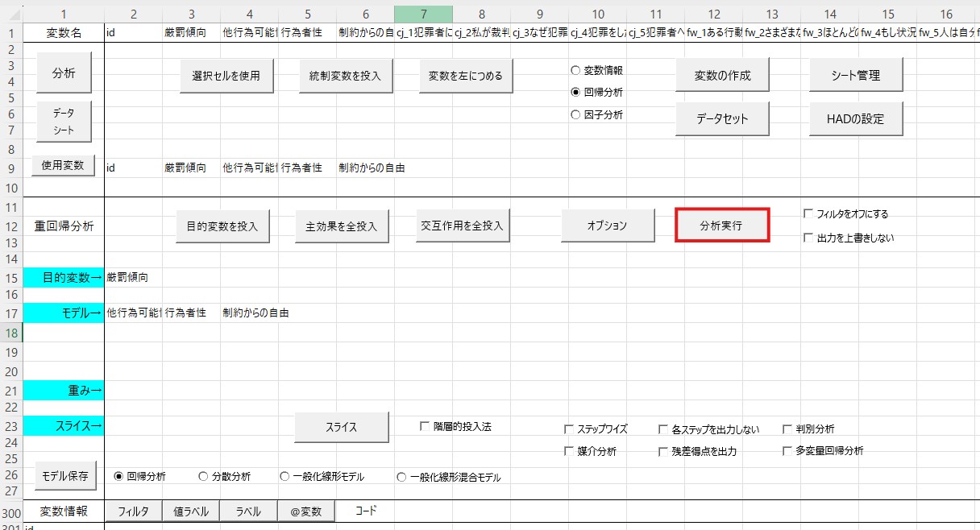
Task: Click the 目的変数 cell containing 厳罰傾向
Action: 133,278
